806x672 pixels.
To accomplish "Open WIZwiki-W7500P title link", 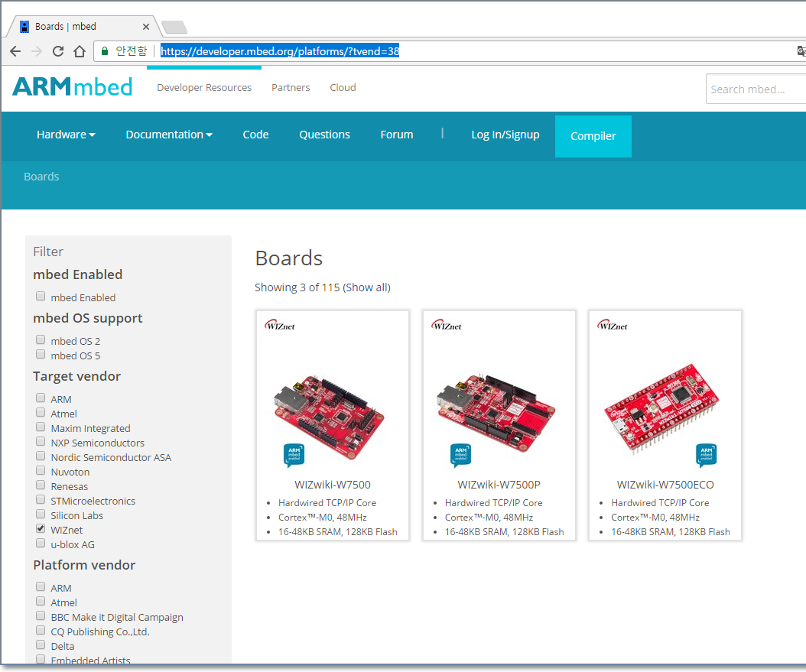I will pos(499,485).
